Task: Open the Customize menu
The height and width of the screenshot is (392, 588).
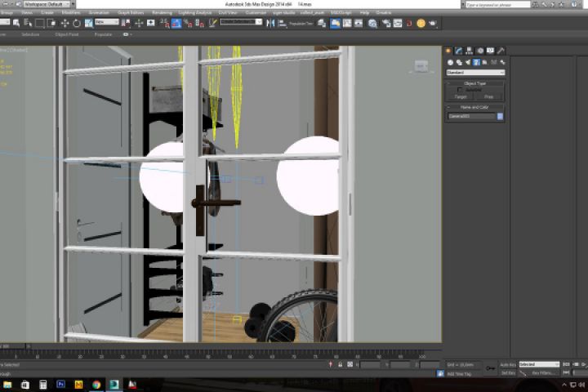Action: pyautogui.click(x=256, y=13)
